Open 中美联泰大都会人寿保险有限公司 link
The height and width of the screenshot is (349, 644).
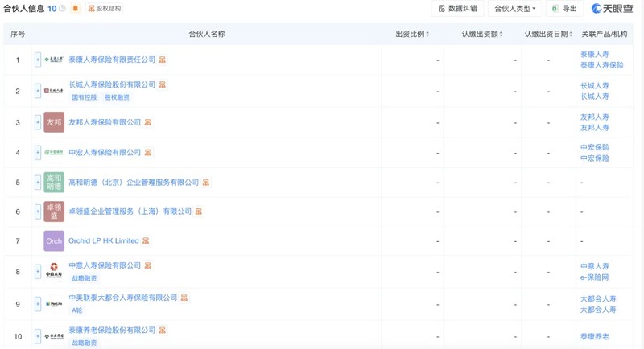pyautogui.click(x=123, y=298)
